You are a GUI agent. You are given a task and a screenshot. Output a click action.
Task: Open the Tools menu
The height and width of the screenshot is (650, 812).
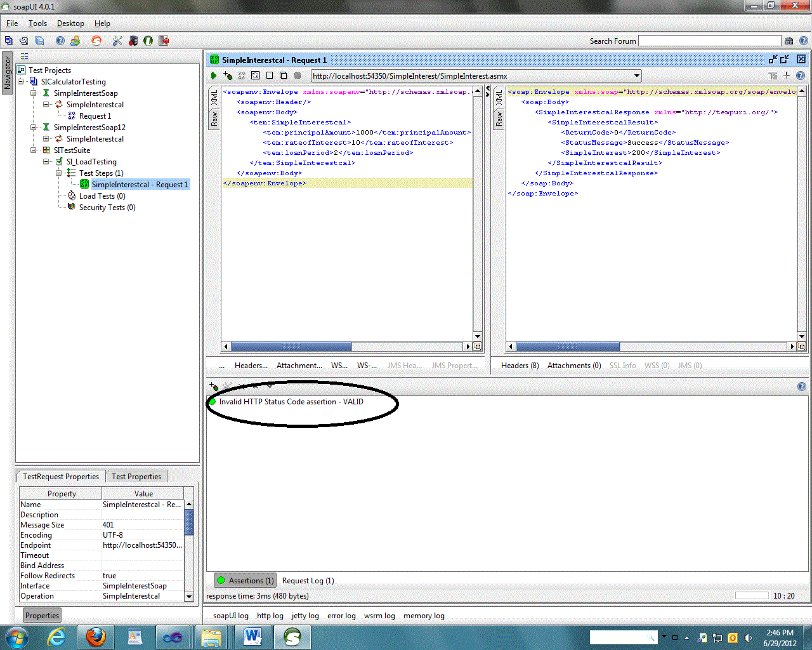coord(37,23)
